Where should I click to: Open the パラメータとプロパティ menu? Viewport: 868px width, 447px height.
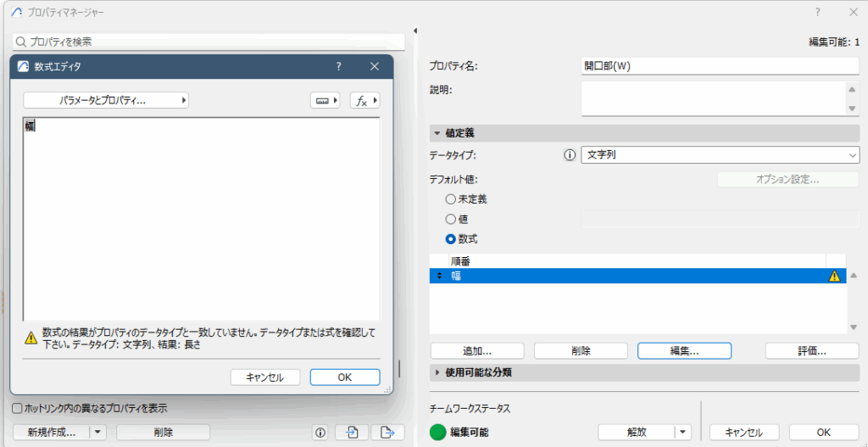coord(106,100)
